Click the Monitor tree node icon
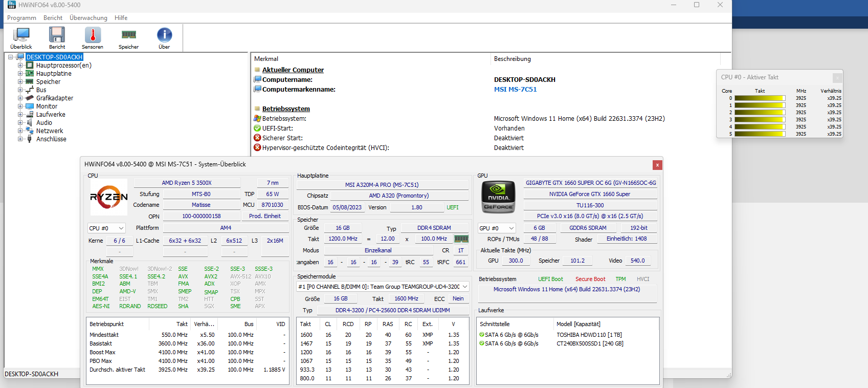The image size is (868, 388). pos(30,106)
